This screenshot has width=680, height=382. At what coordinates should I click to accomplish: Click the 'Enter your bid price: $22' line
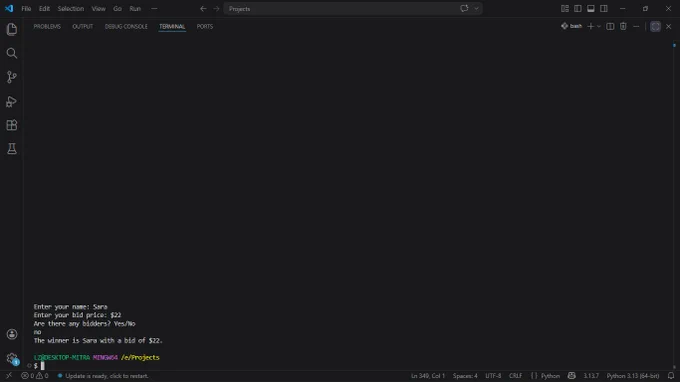click(x=78, y=315)
